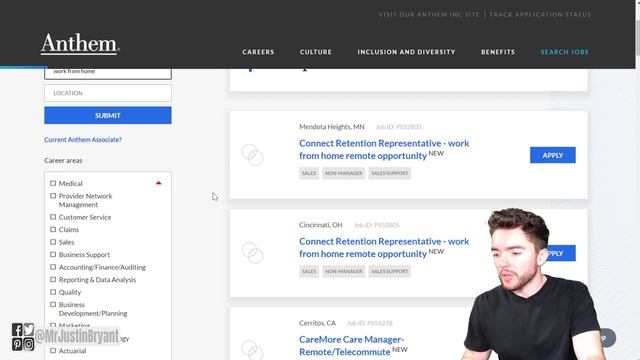Open the Culture menu item

316,52
